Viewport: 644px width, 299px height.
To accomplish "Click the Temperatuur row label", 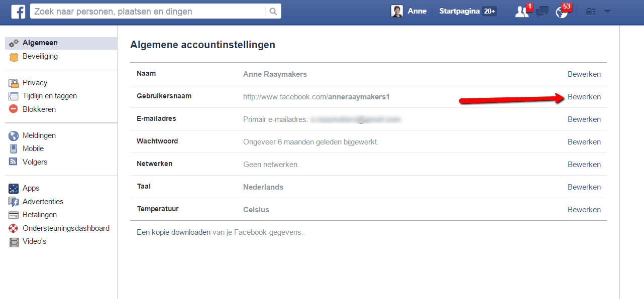I will pyautogui.click(x=158, y=209).
